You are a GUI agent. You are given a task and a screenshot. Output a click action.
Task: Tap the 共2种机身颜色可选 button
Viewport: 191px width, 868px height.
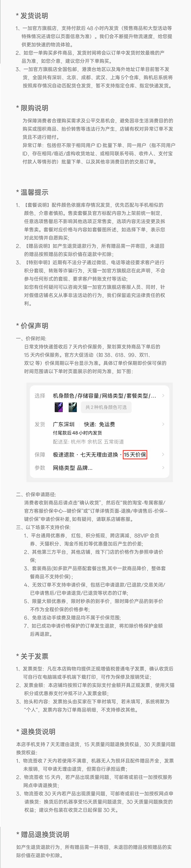(106, 407)
